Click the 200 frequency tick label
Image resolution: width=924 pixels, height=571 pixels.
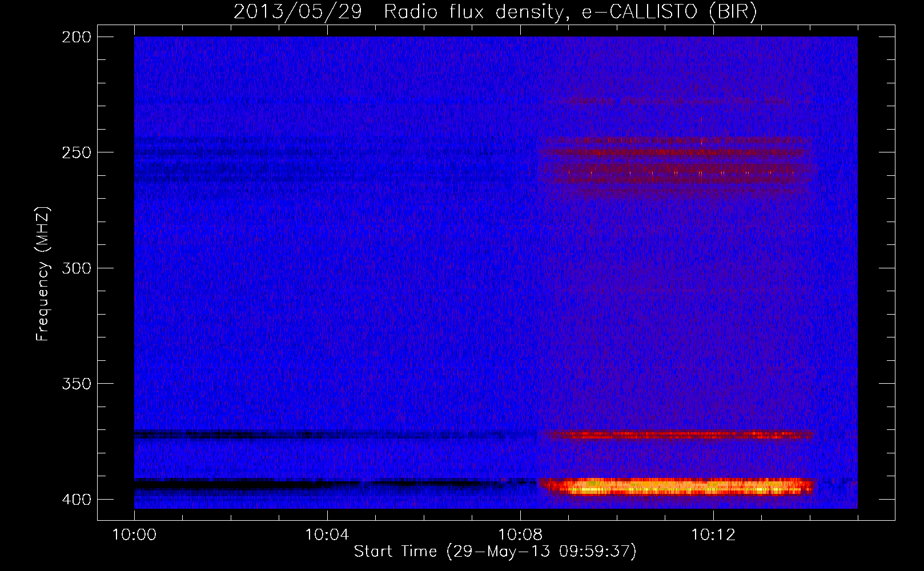point(76,37)
